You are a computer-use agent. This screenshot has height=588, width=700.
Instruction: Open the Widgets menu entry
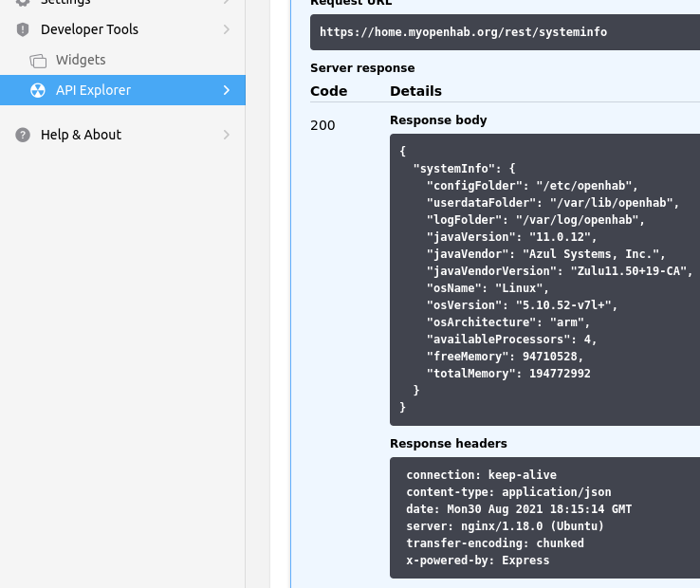click(x=81, y=61)
